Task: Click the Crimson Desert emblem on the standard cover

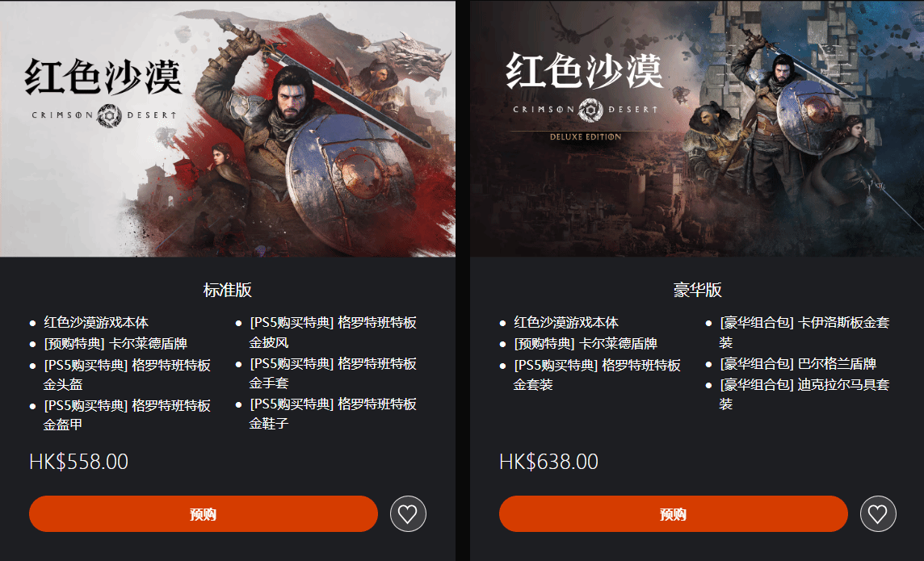Action: (x=109, y=115)
